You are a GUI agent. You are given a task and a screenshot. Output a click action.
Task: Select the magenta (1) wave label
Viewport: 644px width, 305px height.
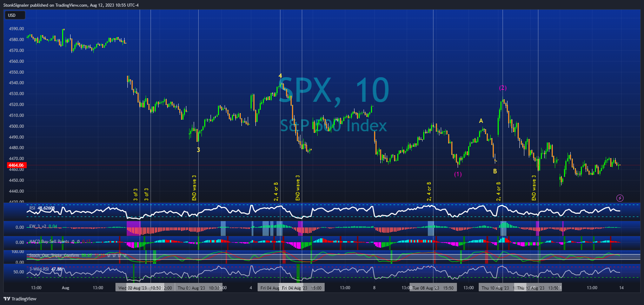coord(458,174)
